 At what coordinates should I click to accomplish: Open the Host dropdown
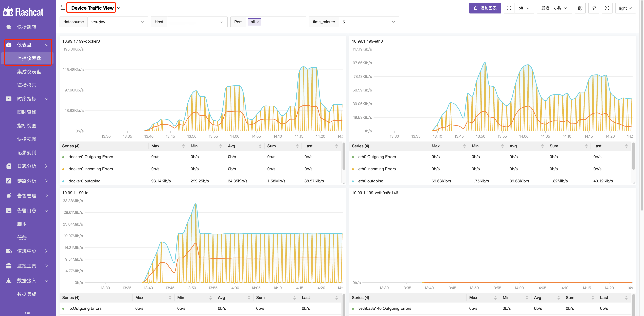(x=197, y=22)
